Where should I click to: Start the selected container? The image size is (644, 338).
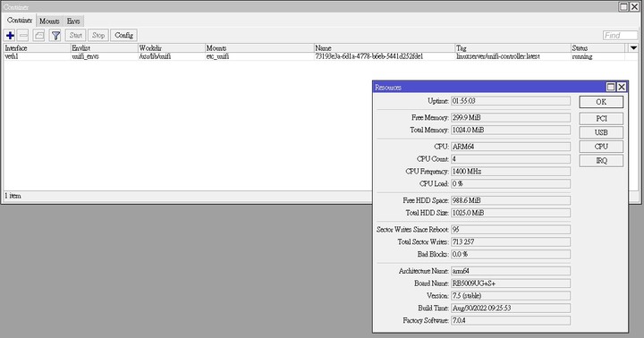coord(75,35)
